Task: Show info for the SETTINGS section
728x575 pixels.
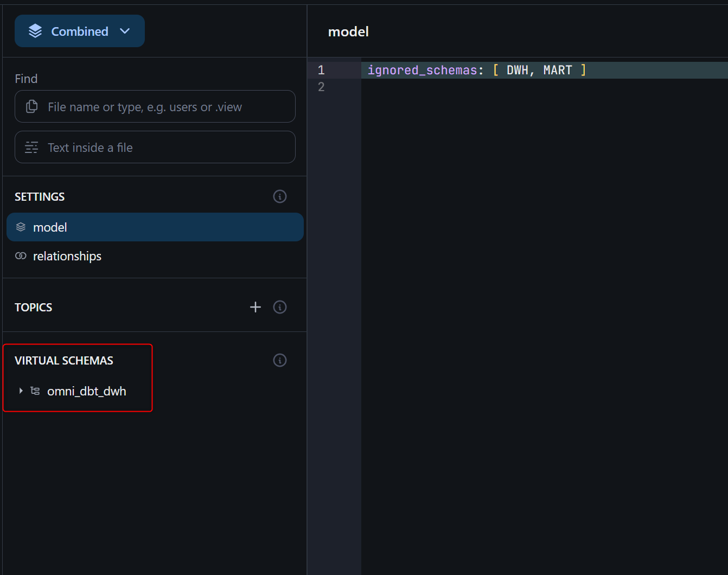Action: pyautogui.click(x=279, y=196)
